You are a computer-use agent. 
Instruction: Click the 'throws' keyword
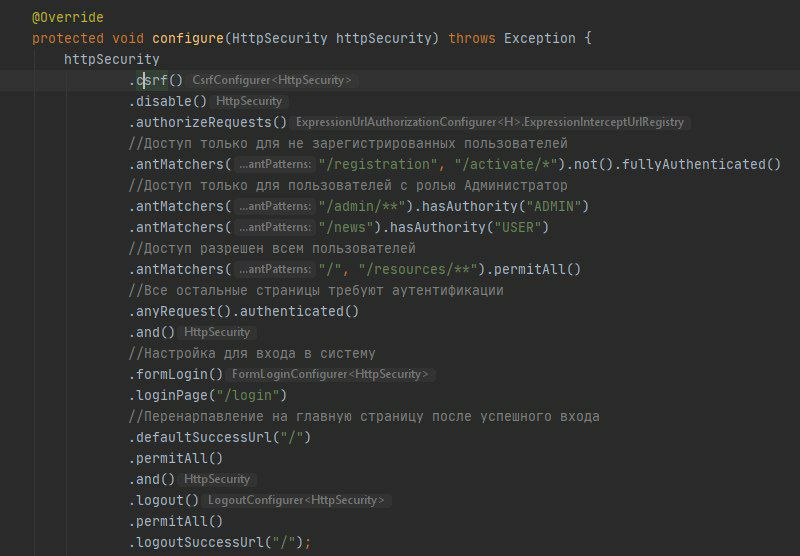coord(472,38)
